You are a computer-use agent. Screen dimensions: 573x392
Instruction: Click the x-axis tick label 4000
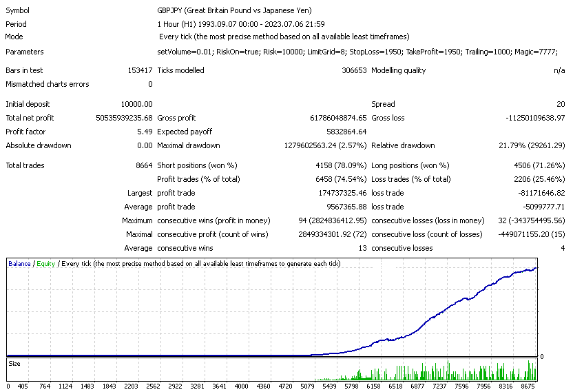pyautogui.click(x=242, y=386)
